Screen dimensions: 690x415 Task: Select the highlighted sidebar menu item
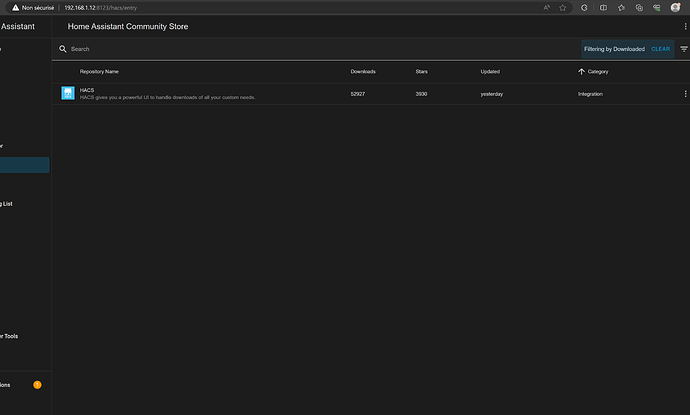(x=25, y=165)
